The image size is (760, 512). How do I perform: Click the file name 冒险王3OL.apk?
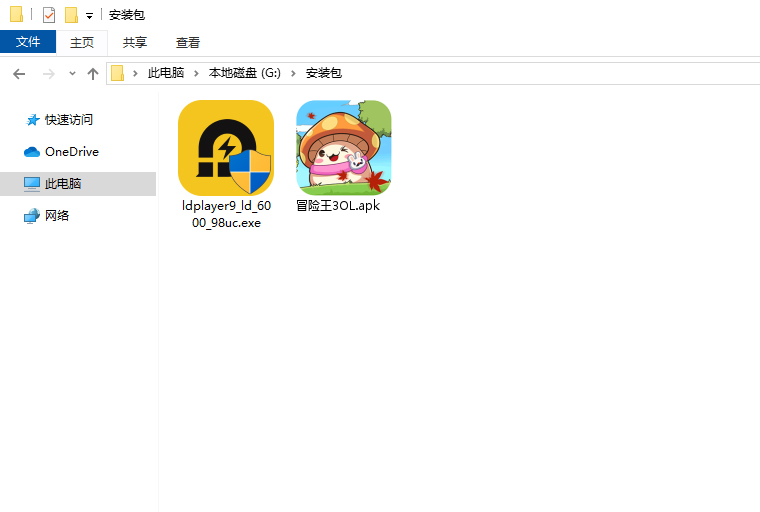pyautogui.click(x=338, y=206)
